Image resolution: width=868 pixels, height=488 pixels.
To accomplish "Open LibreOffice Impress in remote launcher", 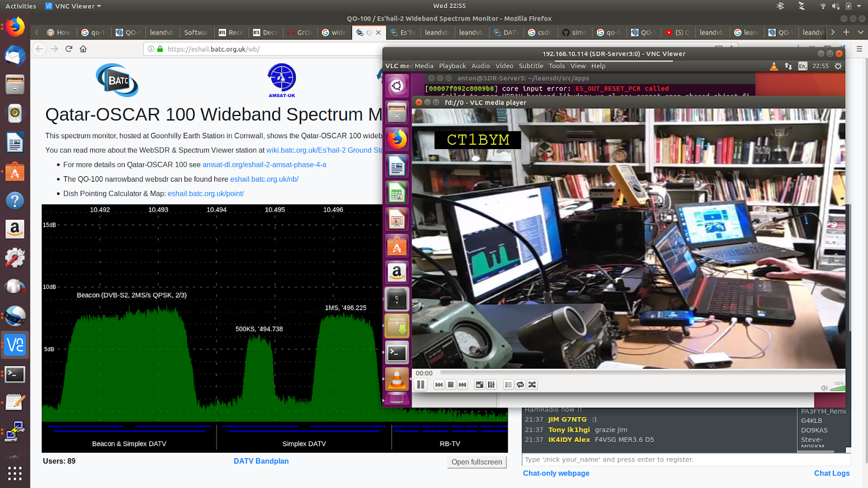I will coord(397,219).
